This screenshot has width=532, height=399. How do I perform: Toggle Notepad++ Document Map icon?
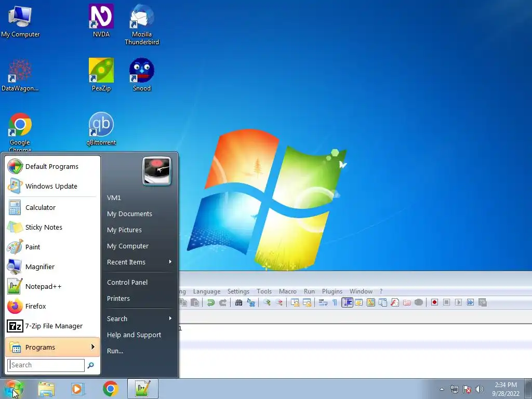[371, 302]
